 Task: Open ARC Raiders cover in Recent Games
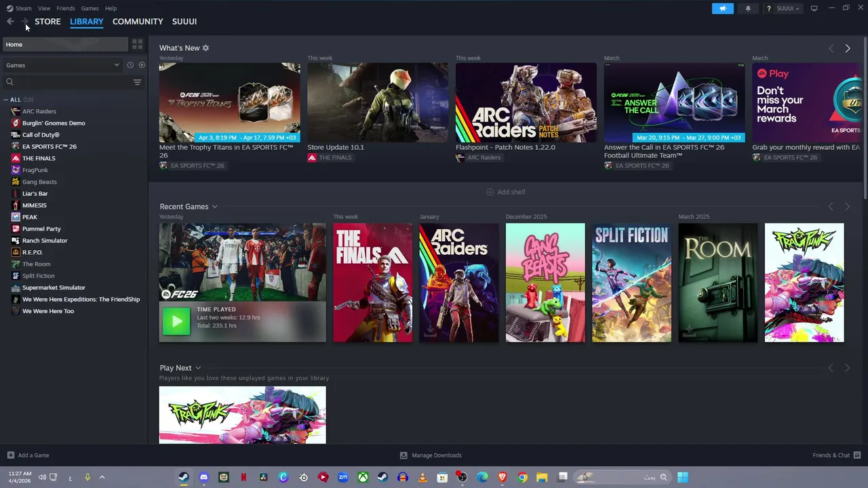click(459, 283)
